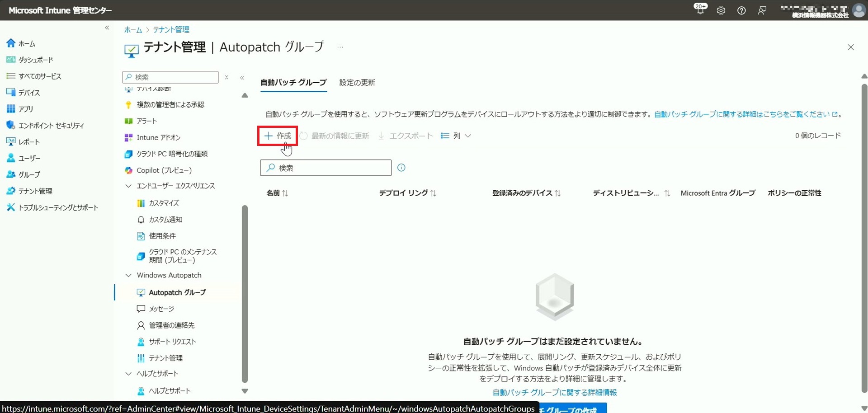Open the help question mark icon
The image size is (868, 413).
[741, 10]
